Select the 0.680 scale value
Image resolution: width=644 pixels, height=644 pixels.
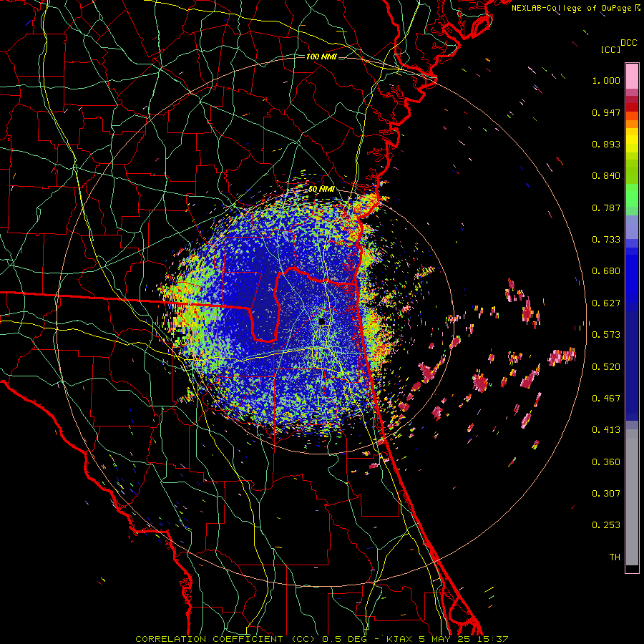click(606, 271)
